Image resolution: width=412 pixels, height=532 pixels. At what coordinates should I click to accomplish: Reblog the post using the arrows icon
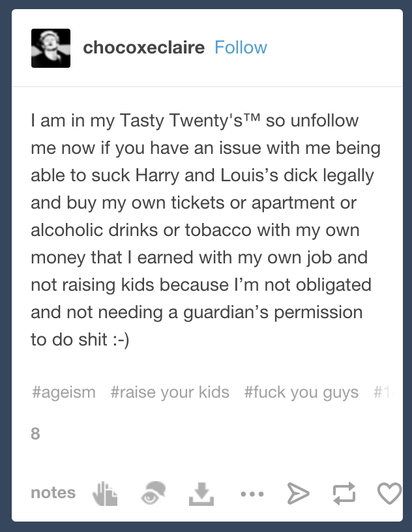[344, 494]
